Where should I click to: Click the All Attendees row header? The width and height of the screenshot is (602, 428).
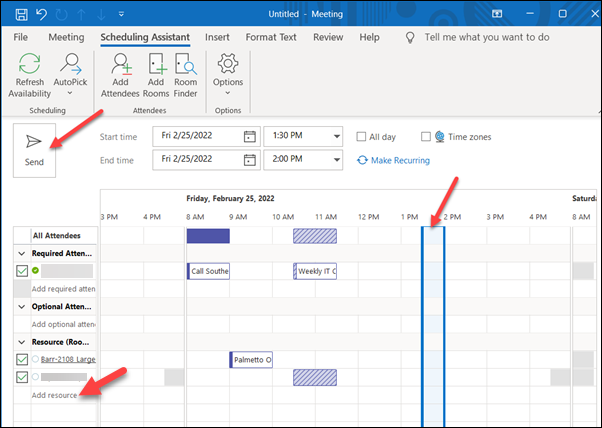pyautogui.click(x=56, y=236)
